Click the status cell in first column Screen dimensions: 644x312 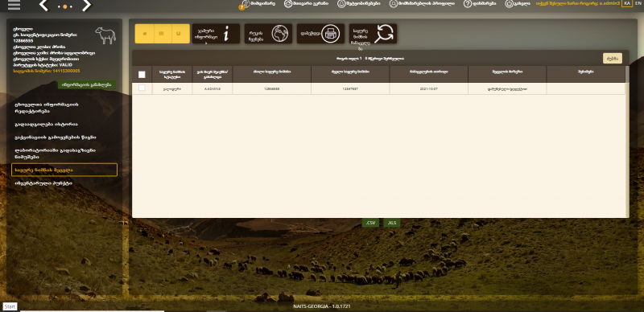[172, 88]
